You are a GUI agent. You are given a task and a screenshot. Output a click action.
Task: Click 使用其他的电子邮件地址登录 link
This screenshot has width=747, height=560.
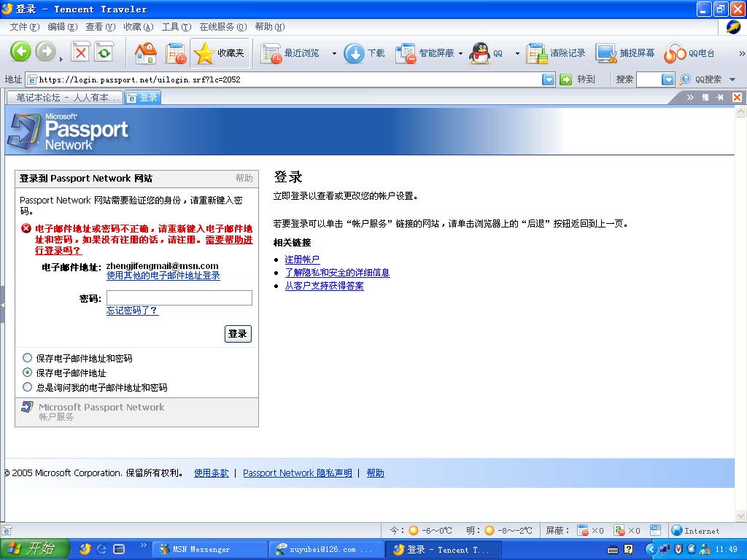click(x=163, y=275)
